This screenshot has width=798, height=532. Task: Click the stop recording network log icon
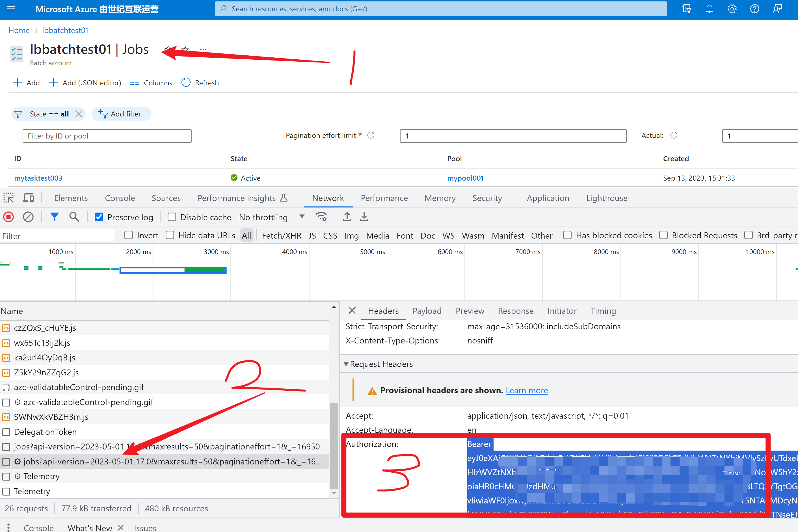[x=8, y=217]
